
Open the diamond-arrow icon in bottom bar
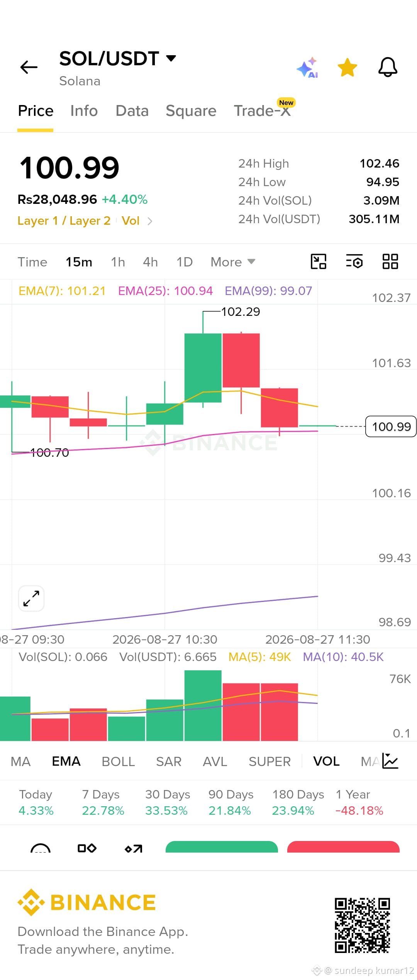[134, 848]
